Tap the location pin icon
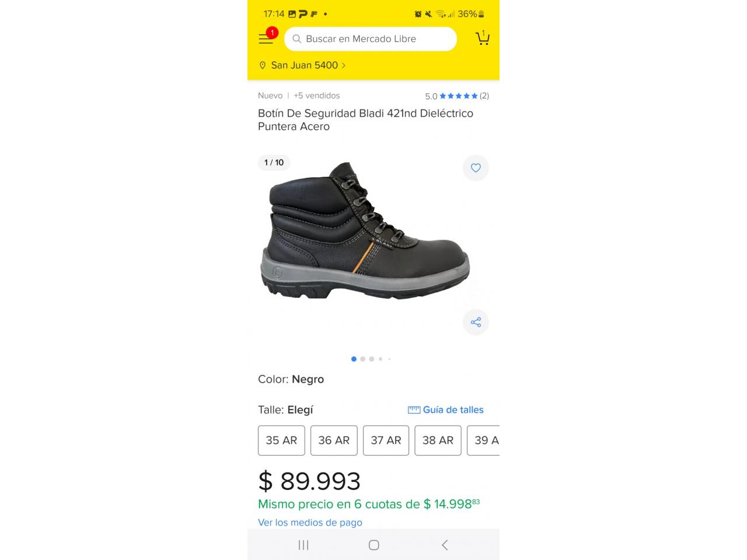This screenshot has width=747, height=560. pyautogui.click(x=263, y=65)
